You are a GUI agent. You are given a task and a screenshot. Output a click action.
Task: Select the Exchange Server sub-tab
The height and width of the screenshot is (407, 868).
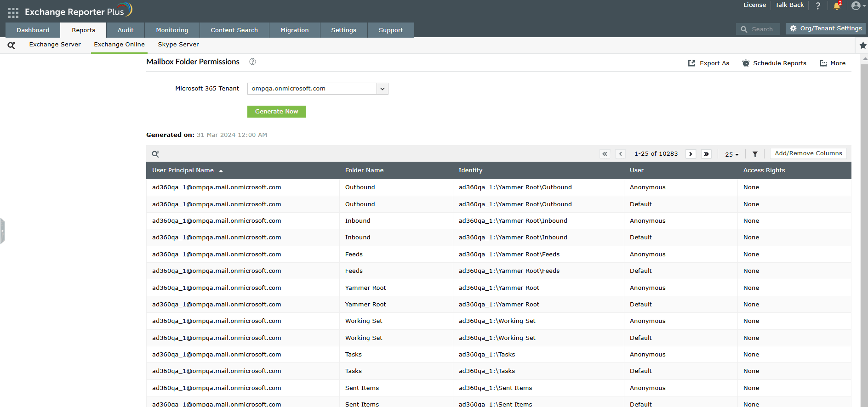coord(55,45)
